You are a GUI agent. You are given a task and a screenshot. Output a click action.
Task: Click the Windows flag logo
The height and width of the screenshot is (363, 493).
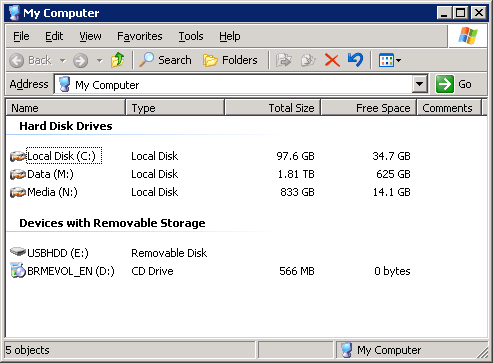coord(468,36)
